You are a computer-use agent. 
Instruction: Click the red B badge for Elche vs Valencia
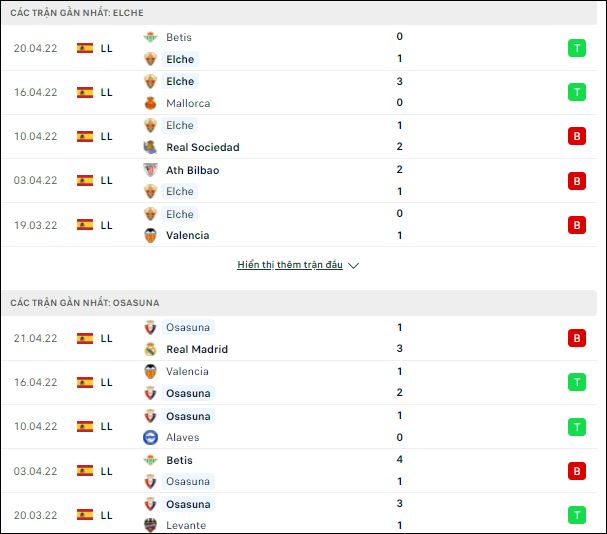[x=577, y=225]
